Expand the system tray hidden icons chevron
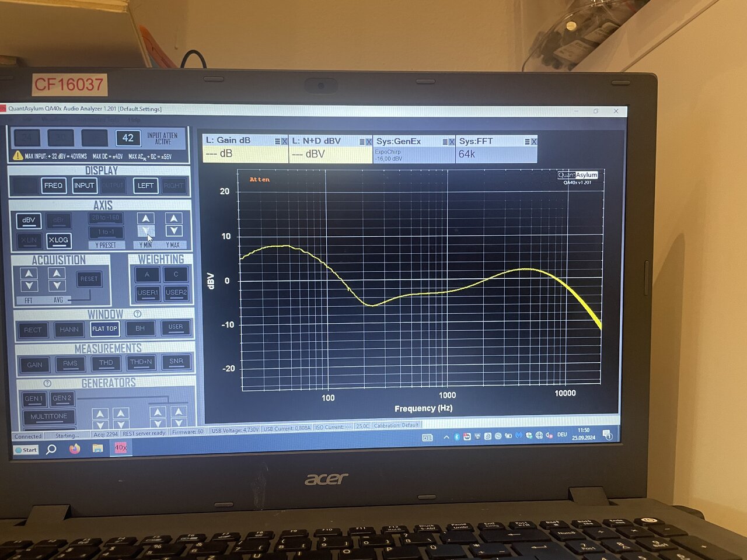This screenshot has height=560, width=747. pos(446,436)
